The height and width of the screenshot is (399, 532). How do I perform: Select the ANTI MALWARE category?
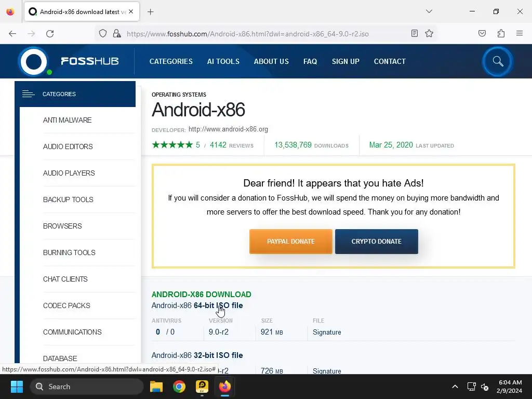pyautogui.click(x=67, y=120)
